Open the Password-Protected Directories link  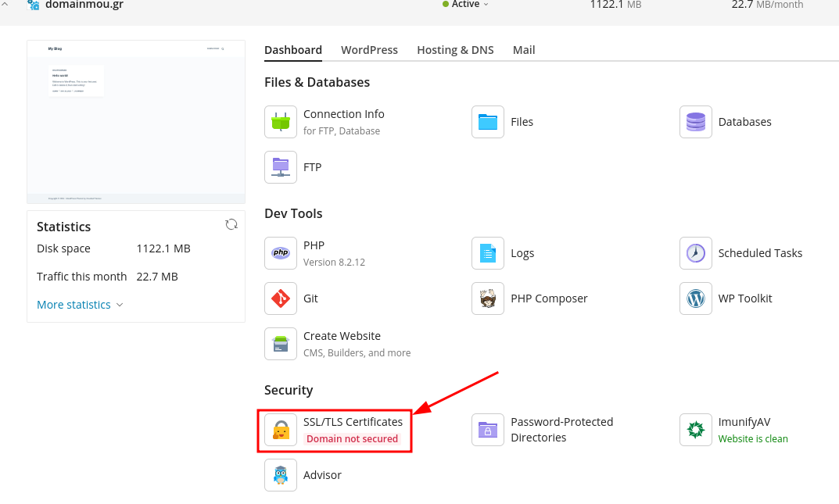(x=562, y=430)
